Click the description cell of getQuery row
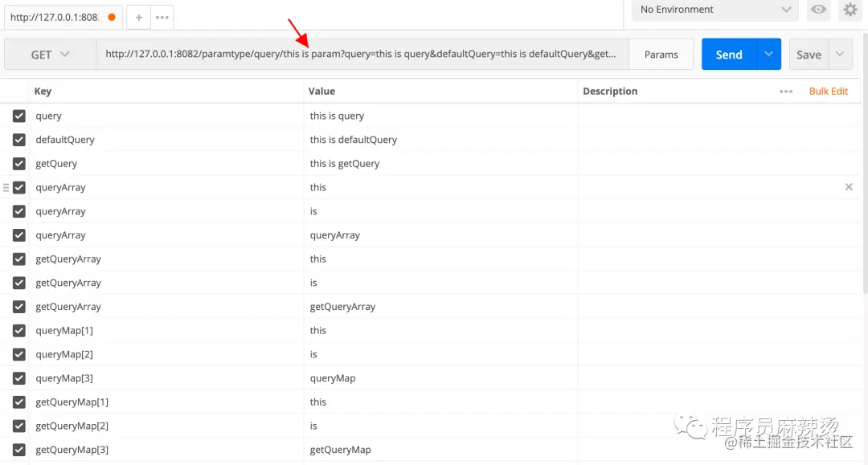 tap(719, 163)
